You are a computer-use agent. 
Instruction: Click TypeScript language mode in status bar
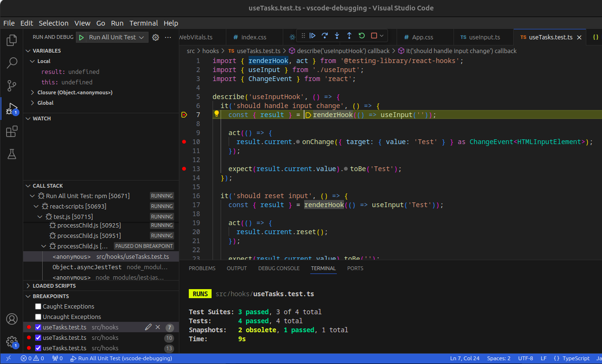(x=575, y=358)
